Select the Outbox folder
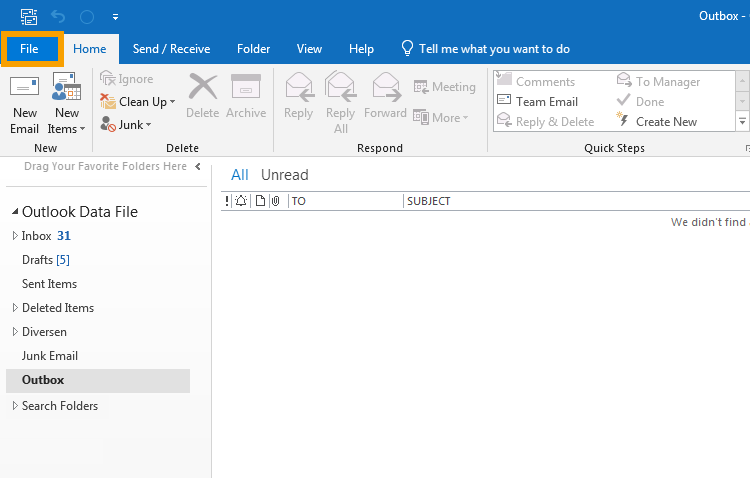Viewport: 750px width, 478px height. (x=98, y=380)
